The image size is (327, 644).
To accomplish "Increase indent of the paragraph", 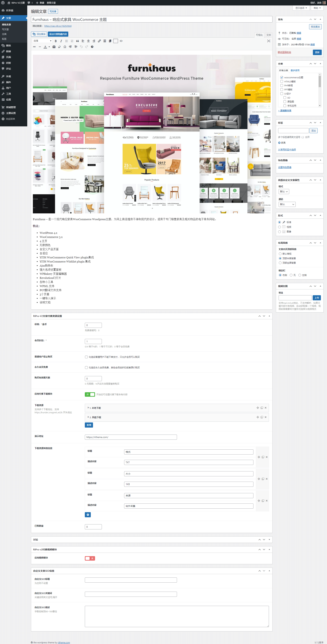I will [x=76, y=47].
